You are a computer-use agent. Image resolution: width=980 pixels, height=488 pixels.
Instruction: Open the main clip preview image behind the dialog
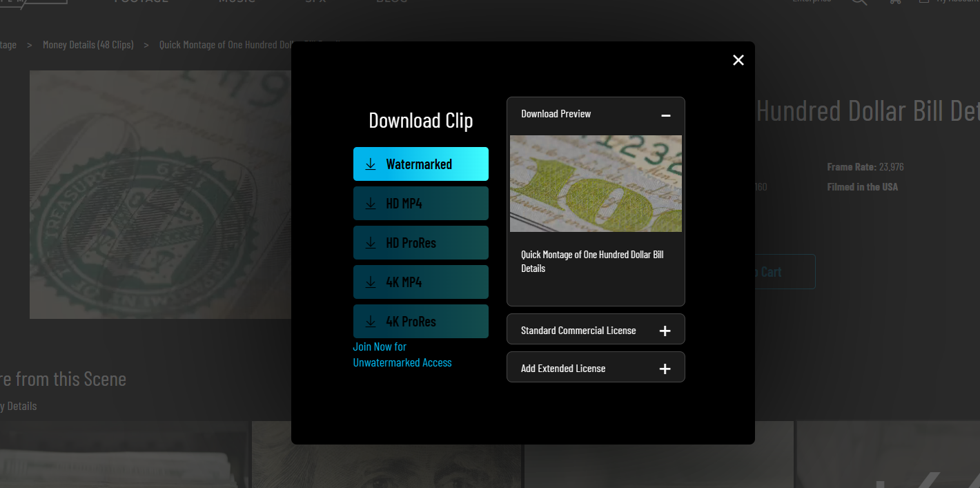pos(160,195)
